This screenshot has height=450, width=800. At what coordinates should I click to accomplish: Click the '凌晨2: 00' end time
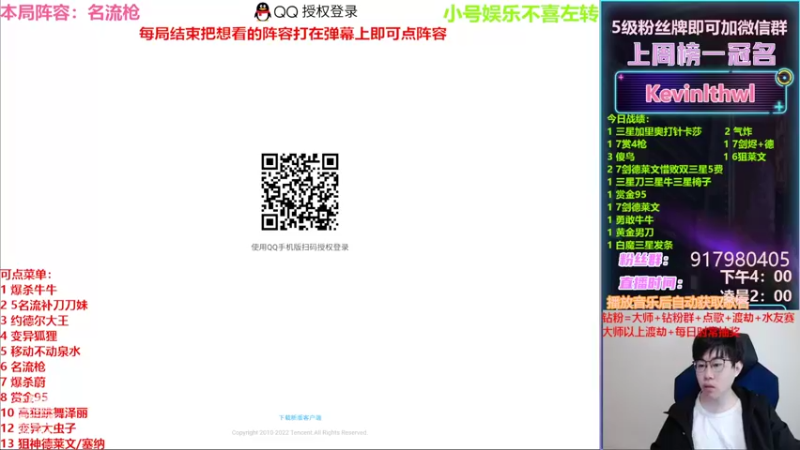[x=756, y=295]
